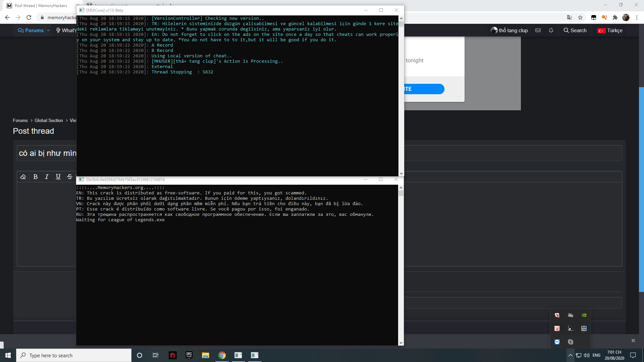The height and width of the screenshot is (362, 644).
Task: Open the thỏ tang clup account menu
Action: (509, 31)
